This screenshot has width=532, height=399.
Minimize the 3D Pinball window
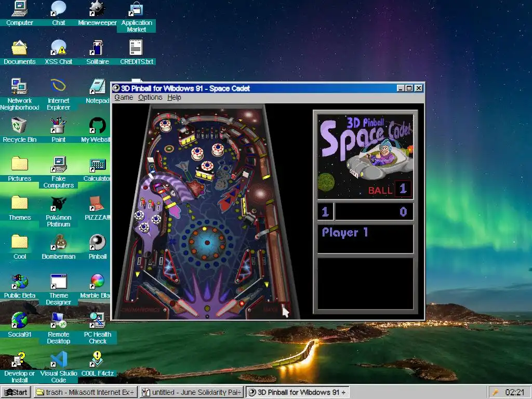pos(401,88)
